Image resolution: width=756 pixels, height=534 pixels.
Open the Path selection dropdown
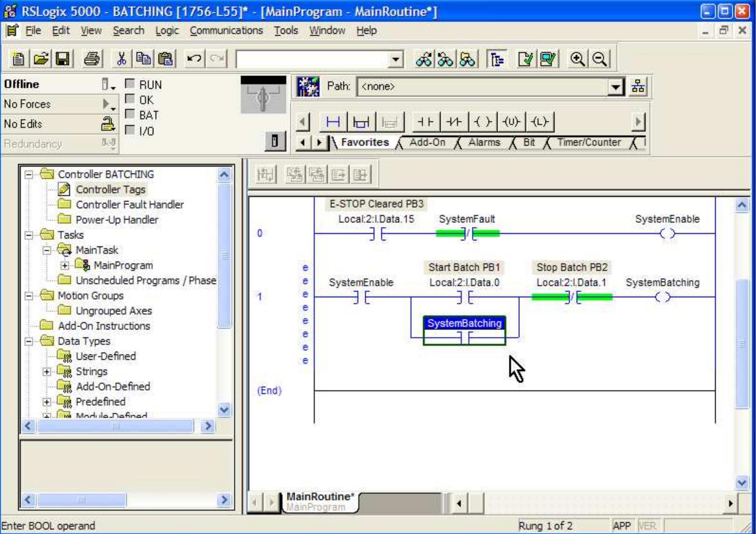(x=616, y=87)
